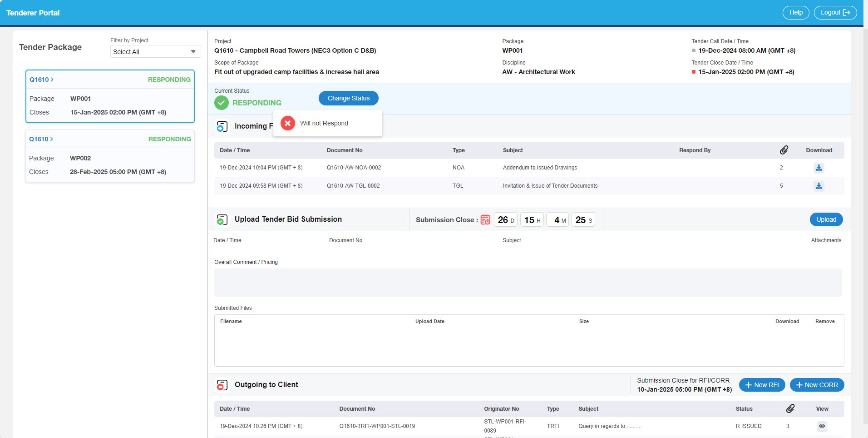This screenshot has width=868, height=438.
Task: Click the Overall Comment / Pricing text field
Action: coord(528,283)
